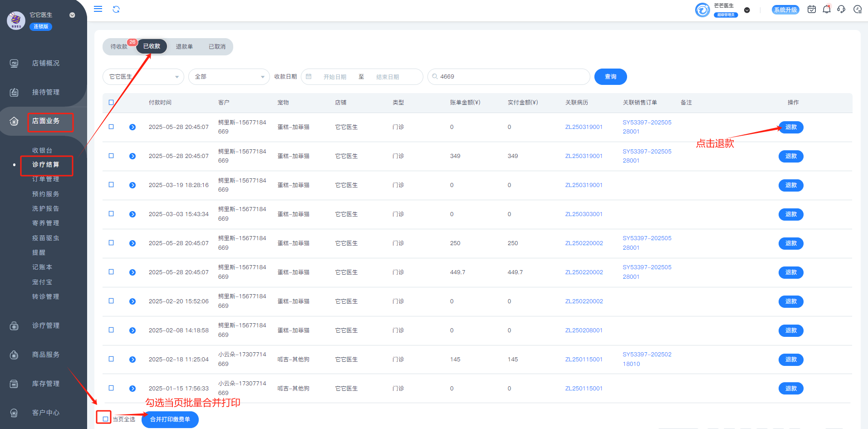Image resolution: width=868 pixels, height=429 pixels.
Task: Switch to the 退款单 tab
Action: [184, 47]
